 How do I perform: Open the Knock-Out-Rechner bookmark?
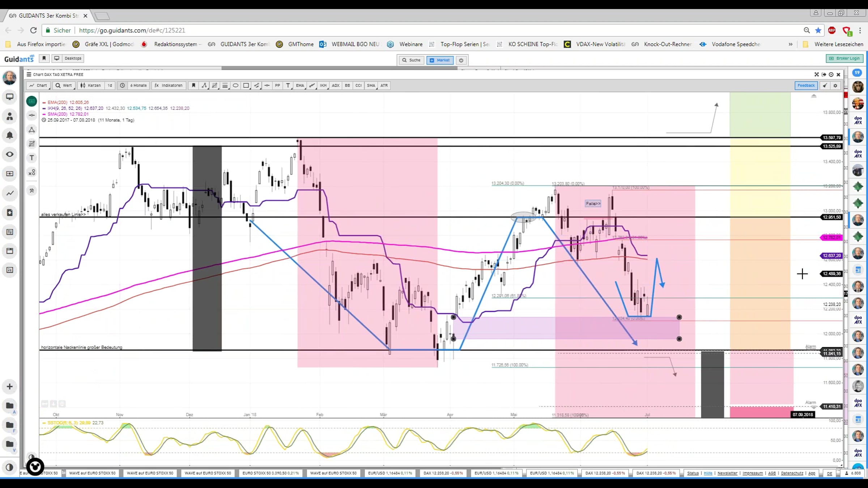point(662,44)
